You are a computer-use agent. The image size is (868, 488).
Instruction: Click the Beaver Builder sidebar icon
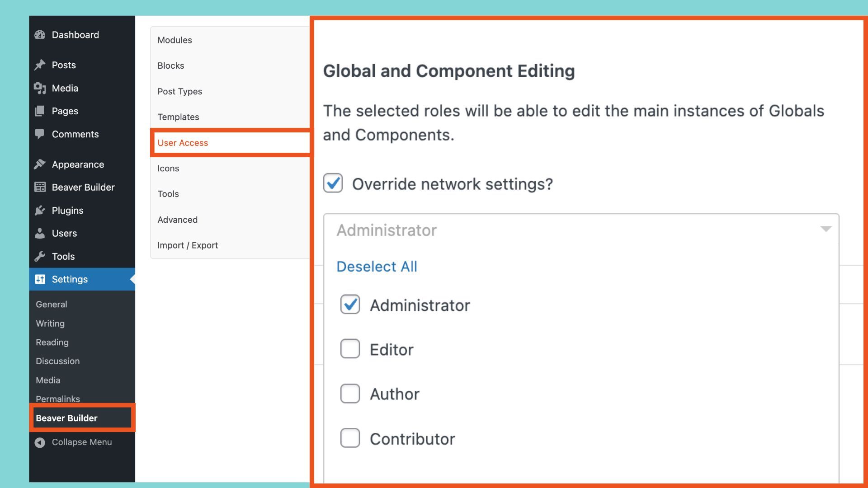(x=40, y=187)
